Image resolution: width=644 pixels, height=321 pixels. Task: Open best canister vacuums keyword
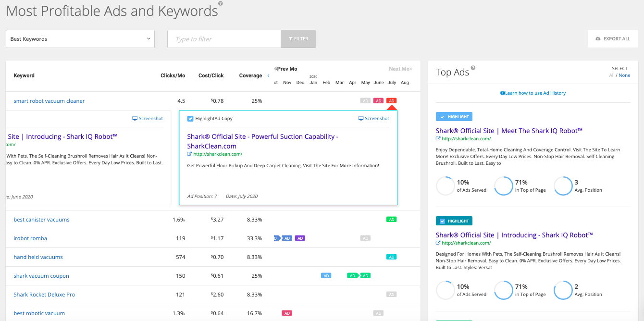41,220
